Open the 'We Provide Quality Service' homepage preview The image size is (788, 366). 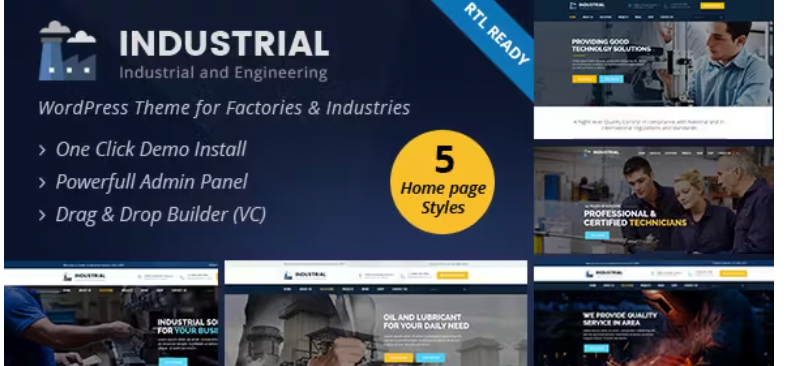click(x=653, y=313)
